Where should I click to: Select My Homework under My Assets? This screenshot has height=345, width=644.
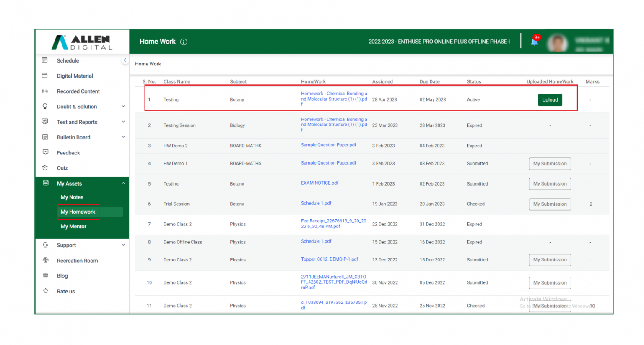tap(78, 212)
